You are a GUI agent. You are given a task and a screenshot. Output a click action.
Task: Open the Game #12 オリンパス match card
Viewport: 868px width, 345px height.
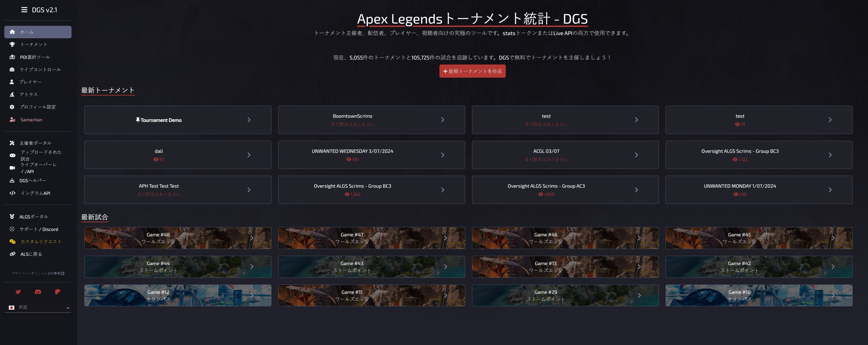pyautogui.click(x=177, y=295)
